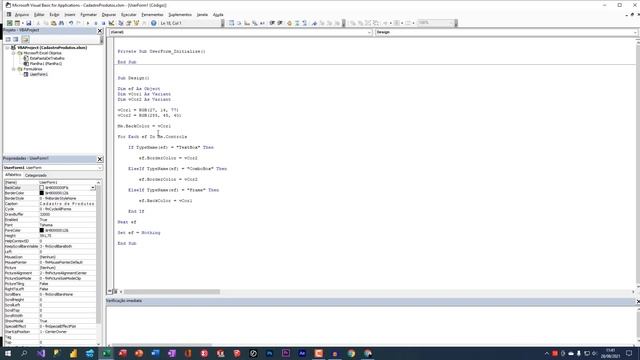
Task: Click the Toggle Breakpoint hand icon
Action: pyautogui.click(x=289, y=23)
